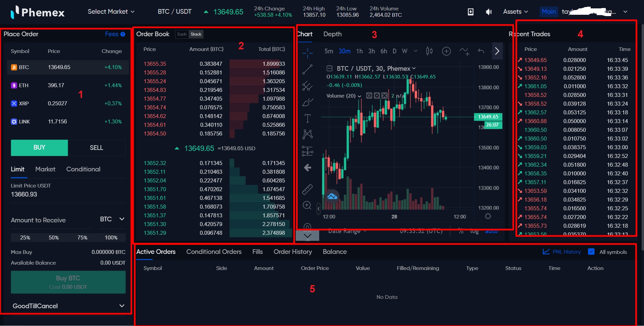
Task: Open the PNL History link
Action: pyautogui.click(x=562, y=252)
